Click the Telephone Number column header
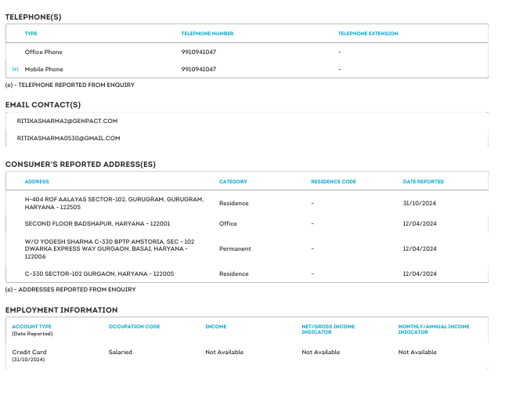509x420 pixels. pos(208,34)
